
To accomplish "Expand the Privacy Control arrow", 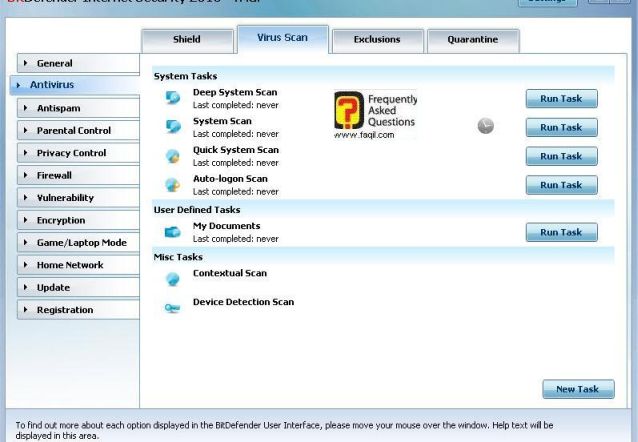I will (x=26, y=153).
